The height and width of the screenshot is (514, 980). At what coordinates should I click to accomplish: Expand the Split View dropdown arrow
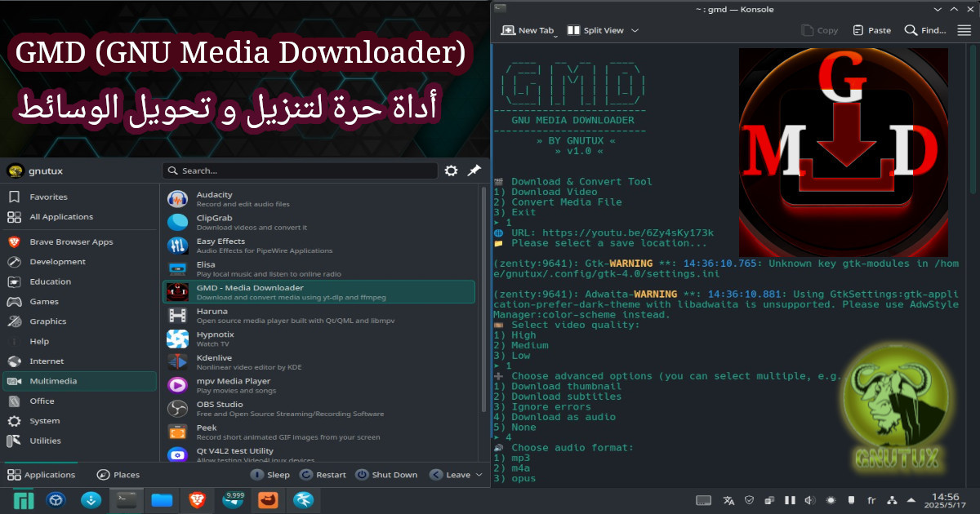(635, 30)
